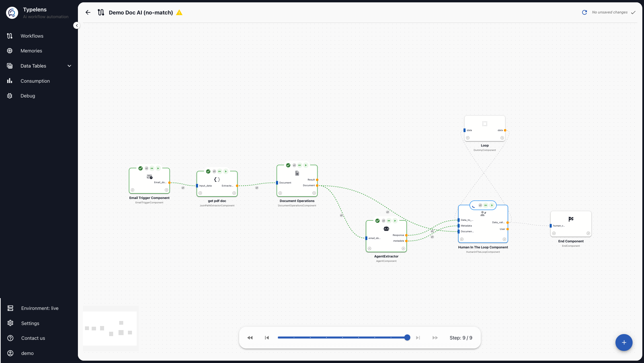Image resolution: width=644 pixels, height=363 pixels.
Task: Click the warning icon next to the workflow title
Action: point(179,12)
